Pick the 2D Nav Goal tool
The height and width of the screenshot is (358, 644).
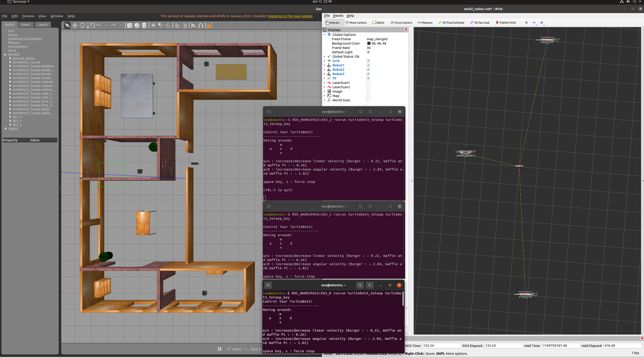point(480,23)
